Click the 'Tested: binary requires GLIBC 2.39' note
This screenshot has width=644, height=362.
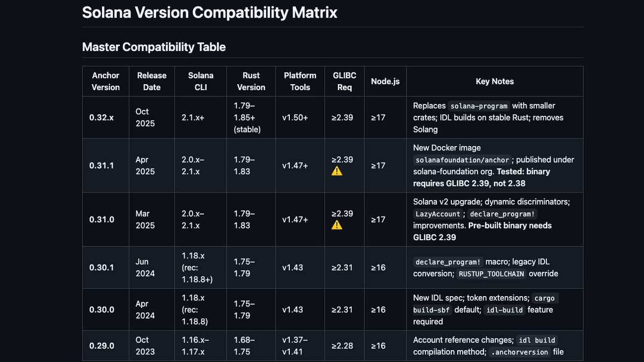pyautogui.click(x=481, y=178)
